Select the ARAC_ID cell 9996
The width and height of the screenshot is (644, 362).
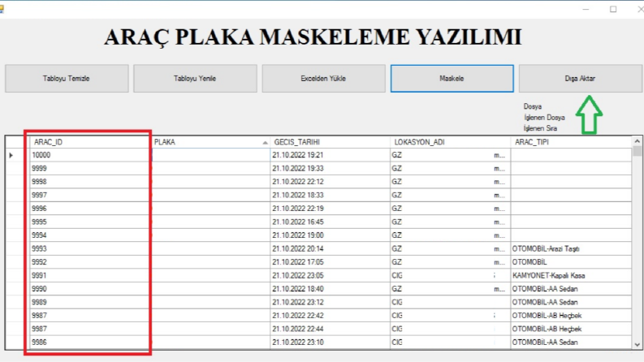[x=91, y=209]
